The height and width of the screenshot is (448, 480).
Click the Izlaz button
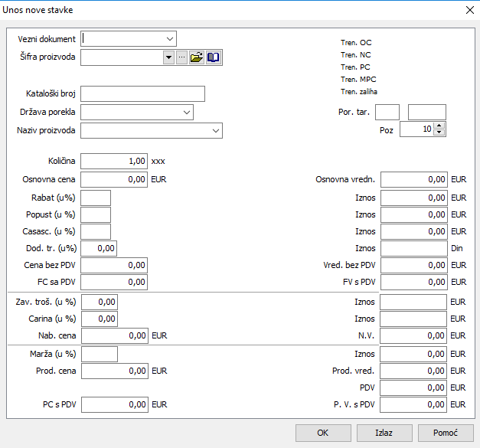click(x=384, y=433)
